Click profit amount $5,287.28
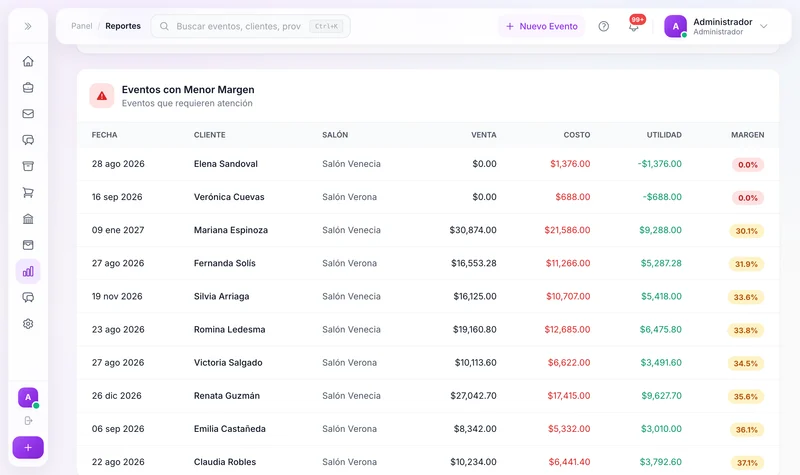The width and height of the screenshot is (800, 475). point(661,263)
